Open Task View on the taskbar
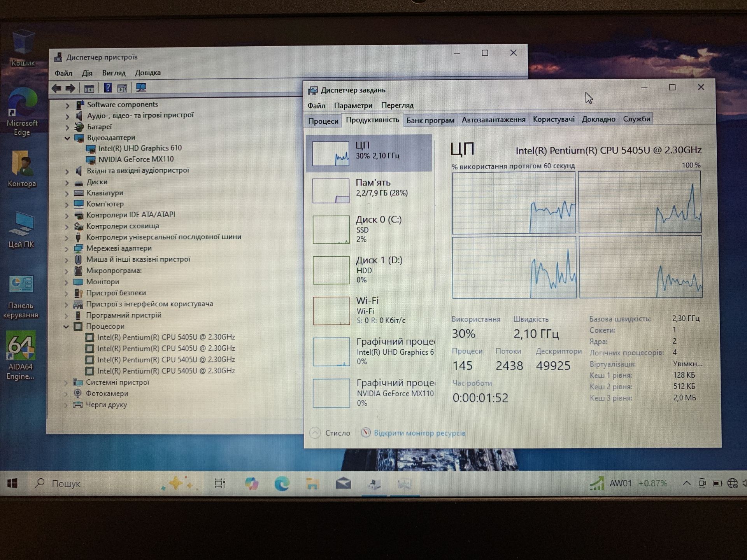Screen dimensions: 747x560 pyautogui.click(x=220, y=483)
